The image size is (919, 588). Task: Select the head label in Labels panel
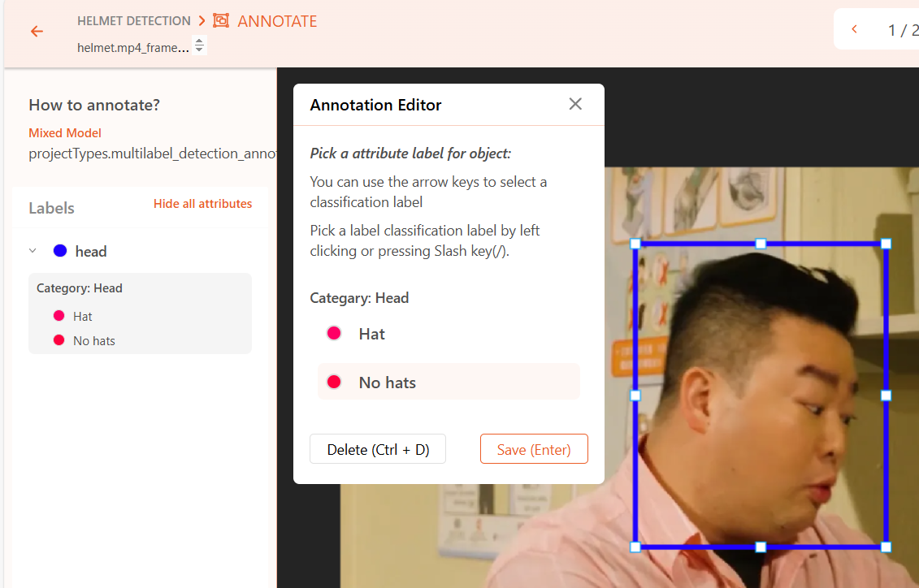click(x=91, y=251)
